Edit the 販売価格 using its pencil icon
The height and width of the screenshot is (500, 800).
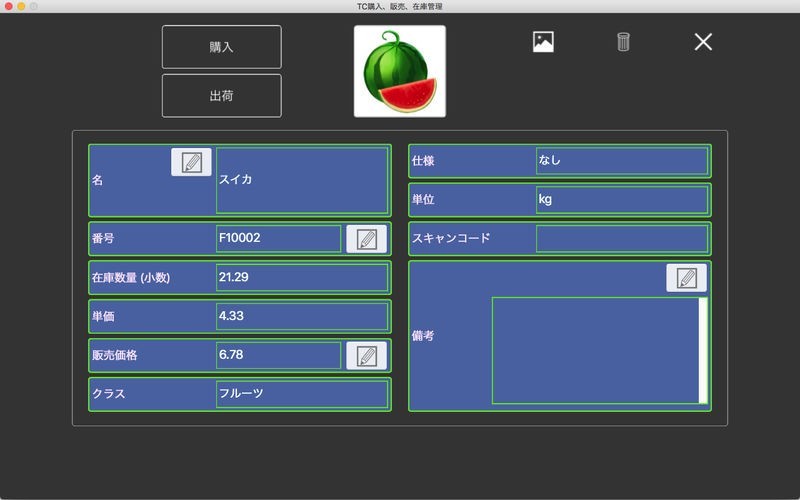click(x=366, y=355)
